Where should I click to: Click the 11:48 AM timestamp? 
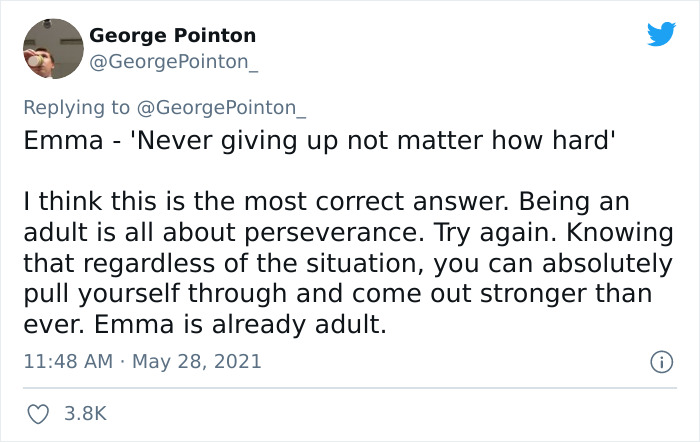point(65,362)
